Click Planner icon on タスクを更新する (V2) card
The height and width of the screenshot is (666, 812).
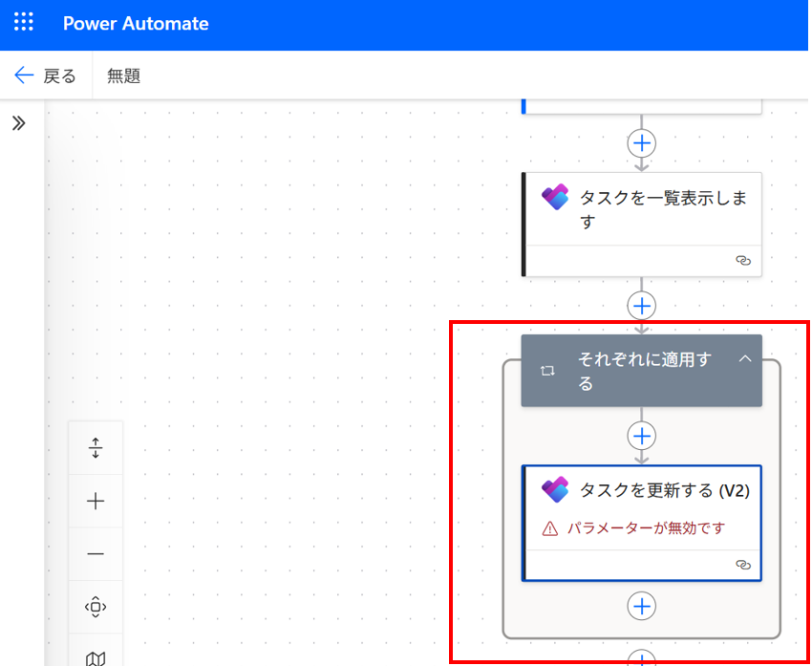tap(555, 489)
